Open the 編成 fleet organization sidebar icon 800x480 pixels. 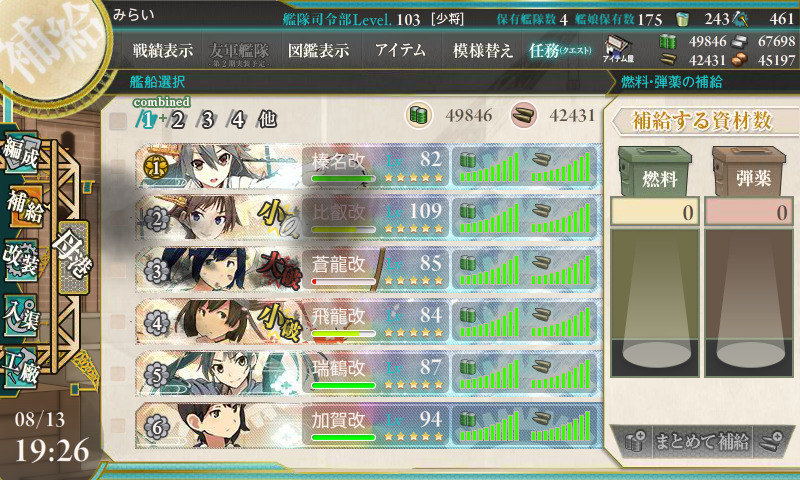[20, 155]
